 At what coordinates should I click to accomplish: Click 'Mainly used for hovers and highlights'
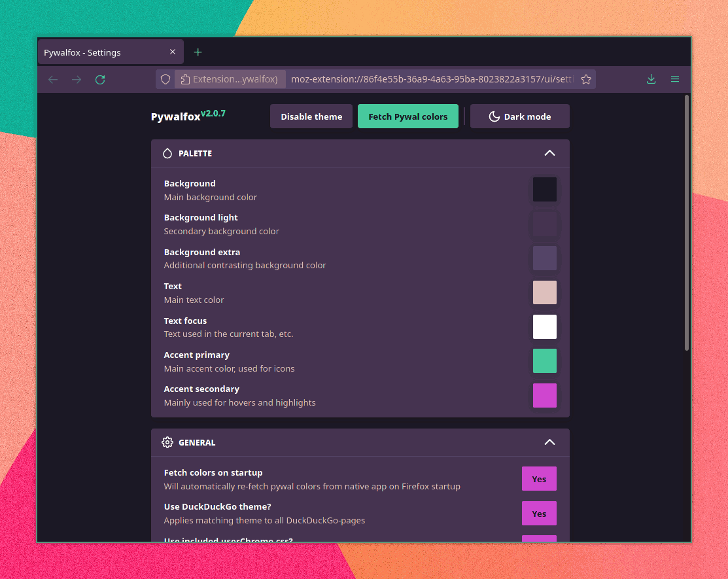(x=239, y=403)
